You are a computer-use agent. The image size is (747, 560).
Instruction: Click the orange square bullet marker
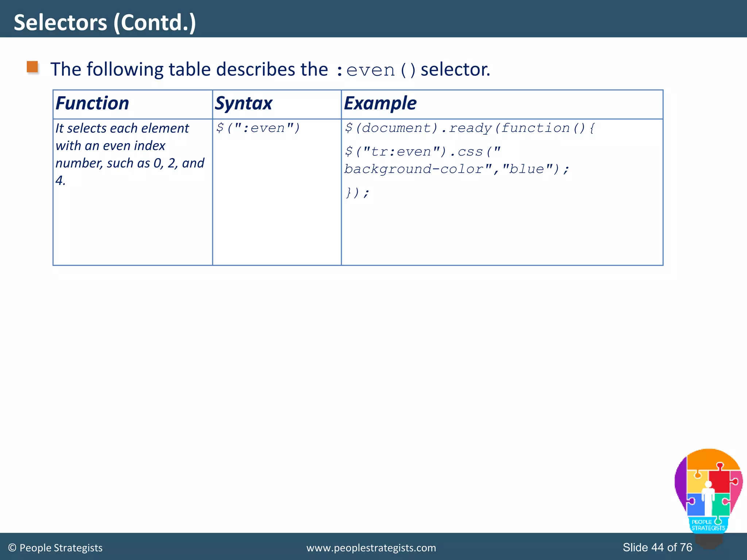(32, 67)
